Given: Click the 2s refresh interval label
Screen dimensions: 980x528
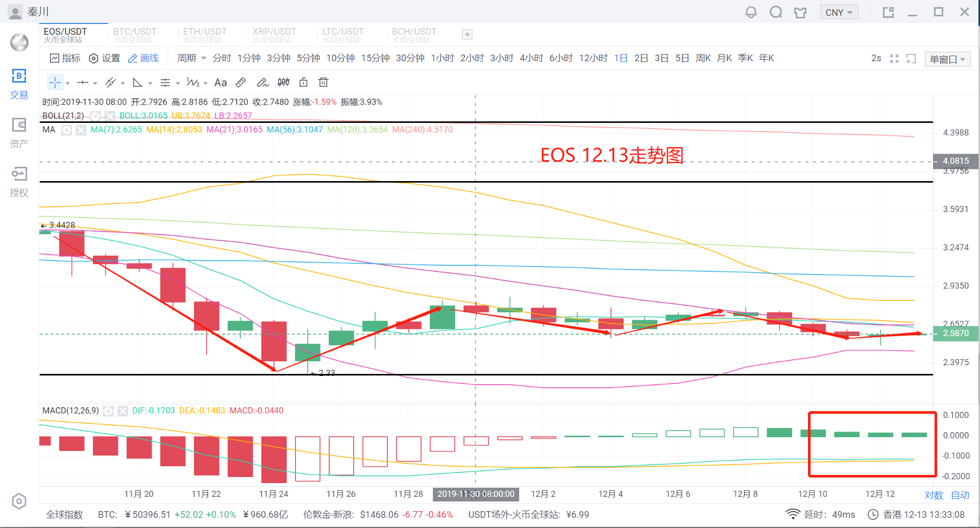Looking at the screenshot, I should (876, 58).
